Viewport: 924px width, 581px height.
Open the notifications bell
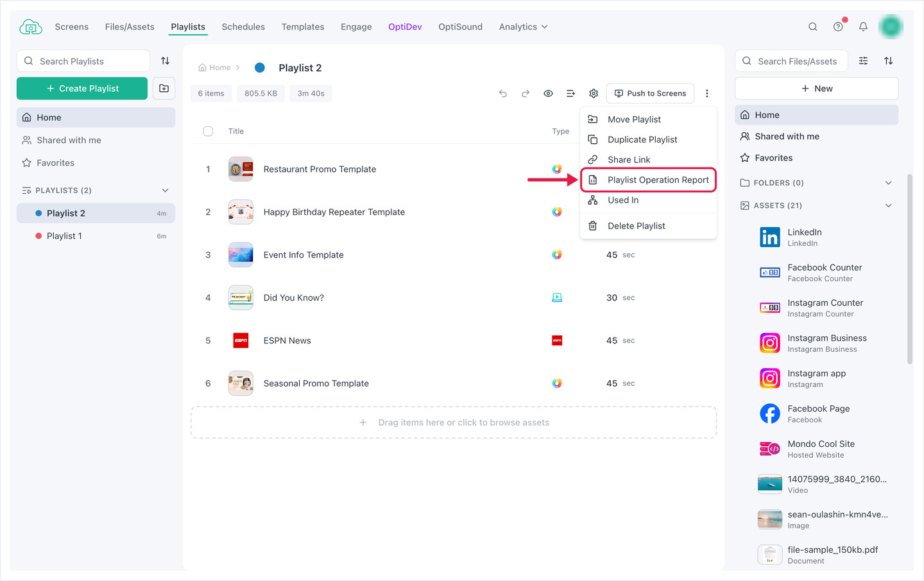click(x=863, y=27)
